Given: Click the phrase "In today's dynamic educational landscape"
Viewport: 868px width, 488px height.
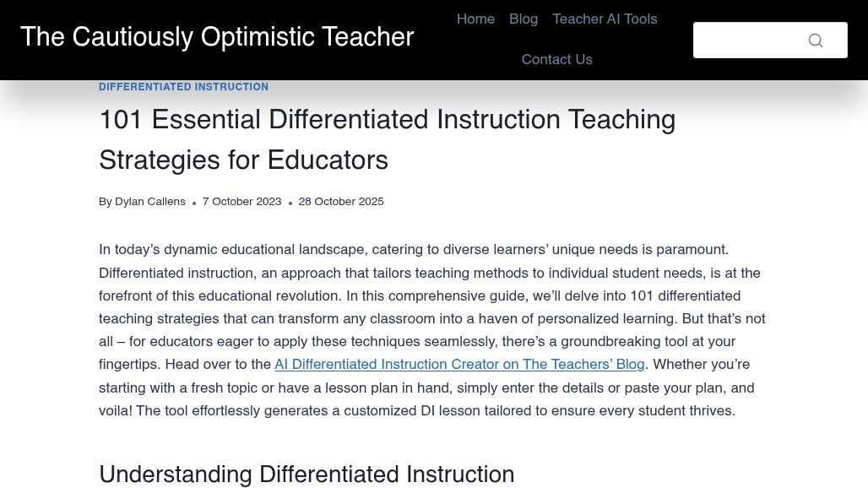Looking at the screenshot, I should tap(232, 250).
